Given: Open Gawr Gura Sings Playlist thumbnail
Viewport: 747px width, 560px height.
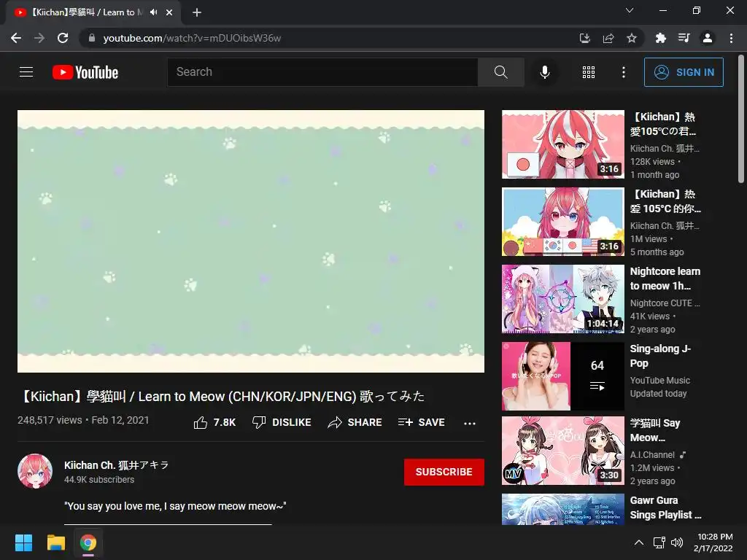Looking at the screenshot, I should pyautogui.click(x=562, y=509).
